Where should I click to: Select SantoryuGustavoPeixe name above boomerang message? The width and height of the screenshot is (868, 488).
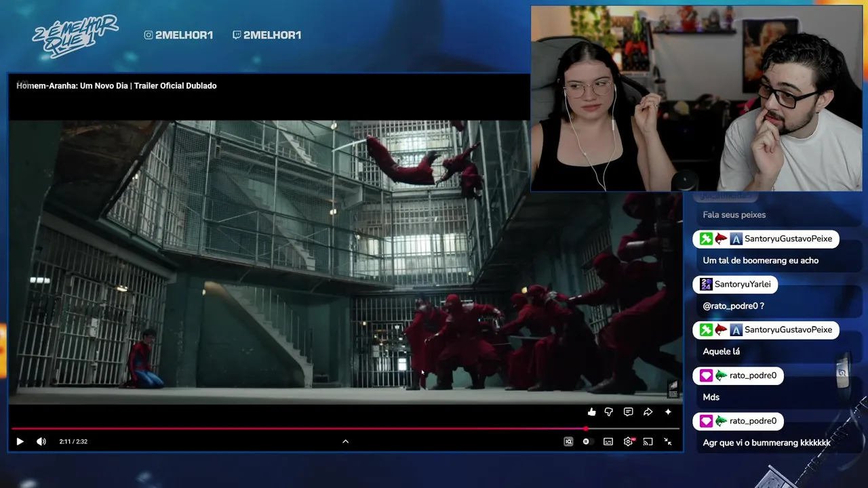(788, 239)
